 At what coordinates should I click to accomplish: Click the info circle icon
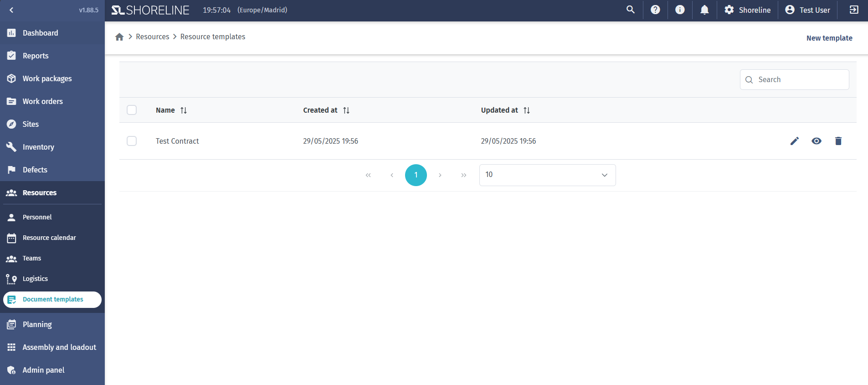click(x=680, y=10)
